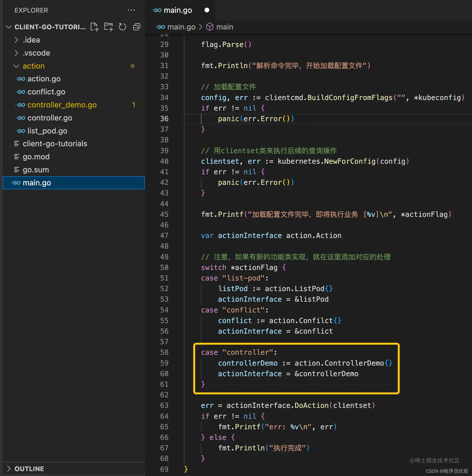Click case "controller" on line 58

coord(239,352)
